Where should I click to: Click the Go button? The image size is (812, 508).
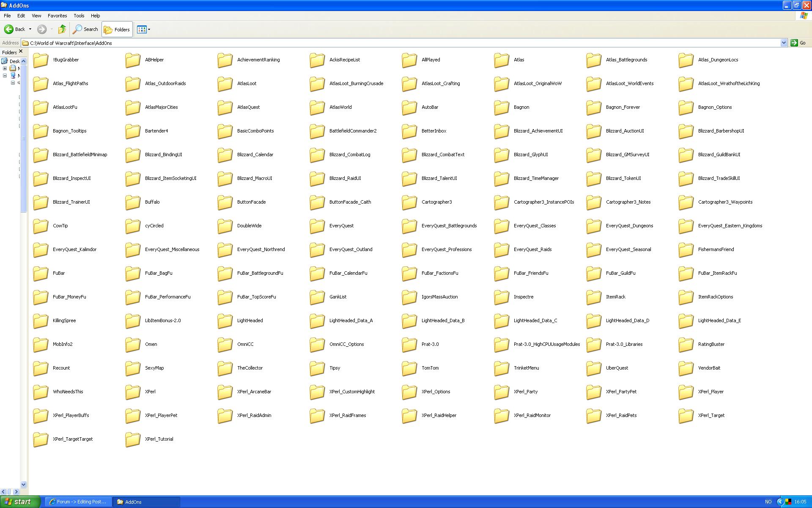tap(798, 43)
